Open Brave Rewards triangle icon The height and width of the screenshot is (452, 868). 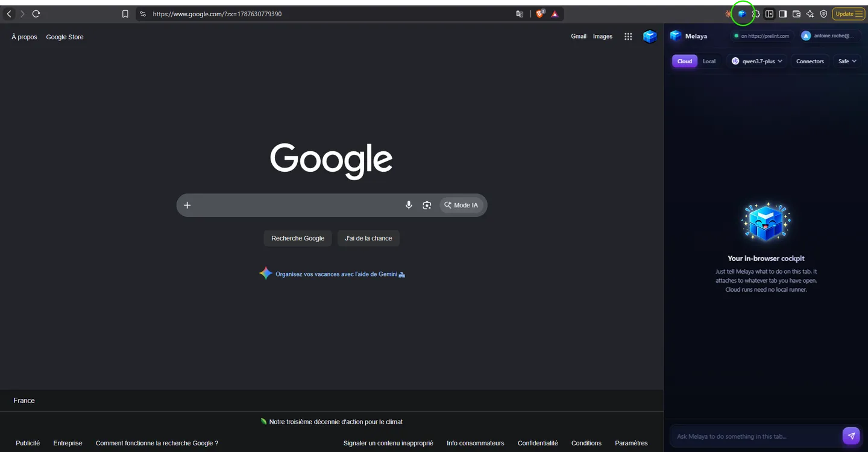(555, 14)
